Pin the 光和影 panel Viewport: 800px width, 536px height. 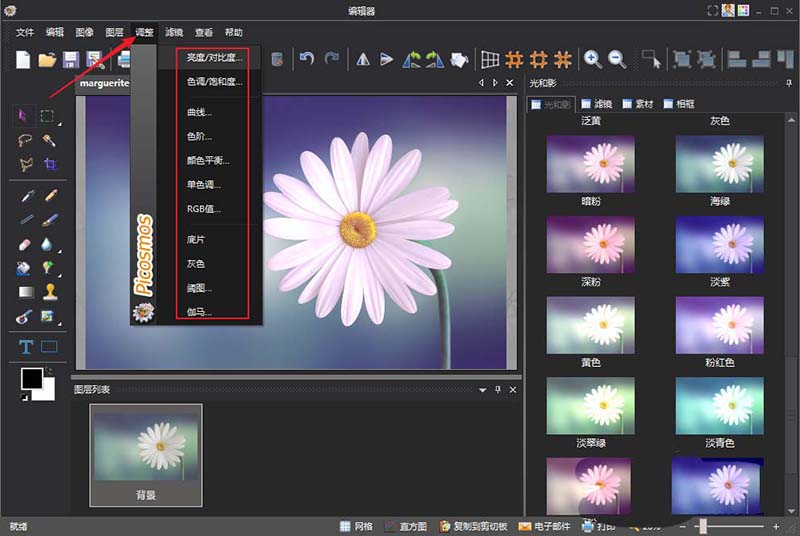tap(789, 83)
